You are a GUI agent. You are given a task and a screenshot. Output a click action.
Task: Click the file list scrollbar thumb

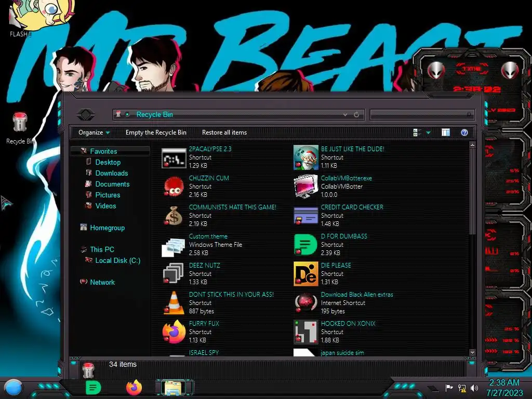(472, 191)
